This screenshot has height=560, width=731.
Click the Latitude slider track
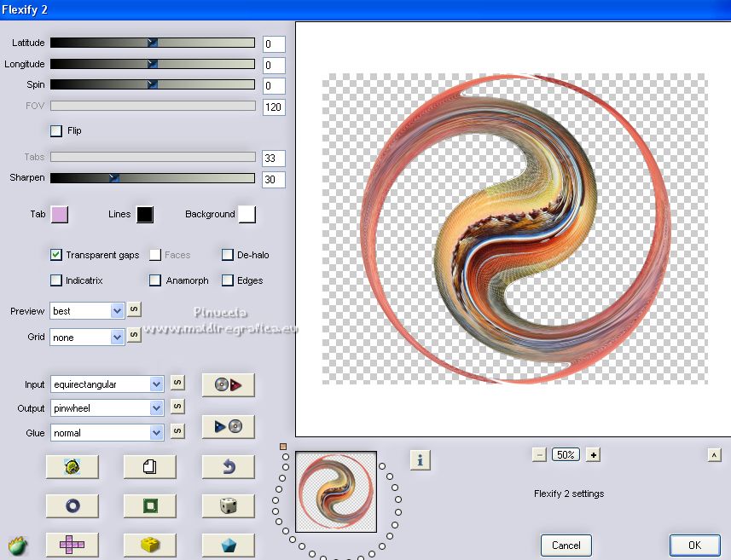[153, 43]
